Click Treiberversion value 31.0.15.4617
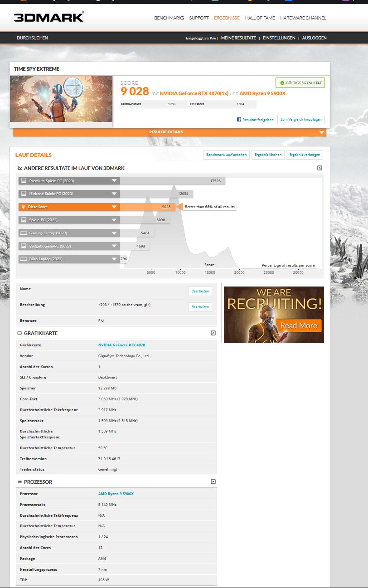 (109, 459)
